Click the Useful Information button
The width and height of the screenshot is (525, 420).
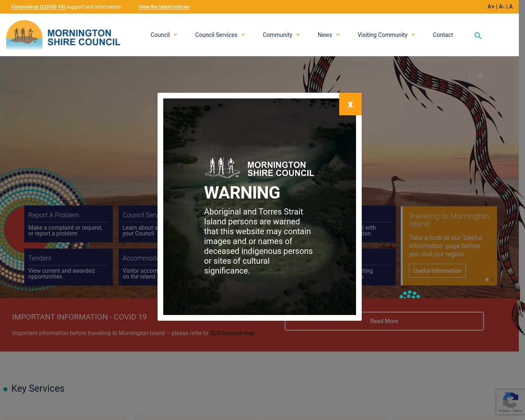pyautogui.click(x=437, y=271)
